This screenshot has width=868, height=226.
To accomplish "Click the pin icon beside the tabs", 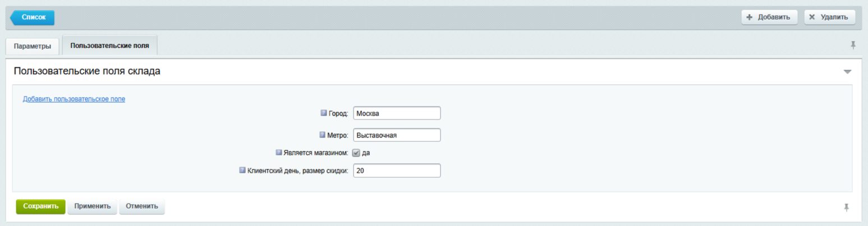I will click(x=853, y=45).
